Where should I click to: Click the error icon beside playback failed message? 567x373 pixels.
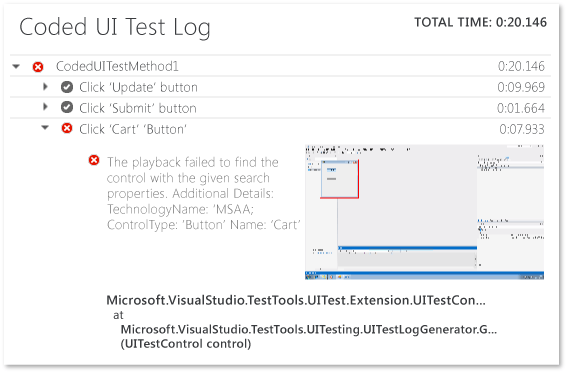point(94,160)
